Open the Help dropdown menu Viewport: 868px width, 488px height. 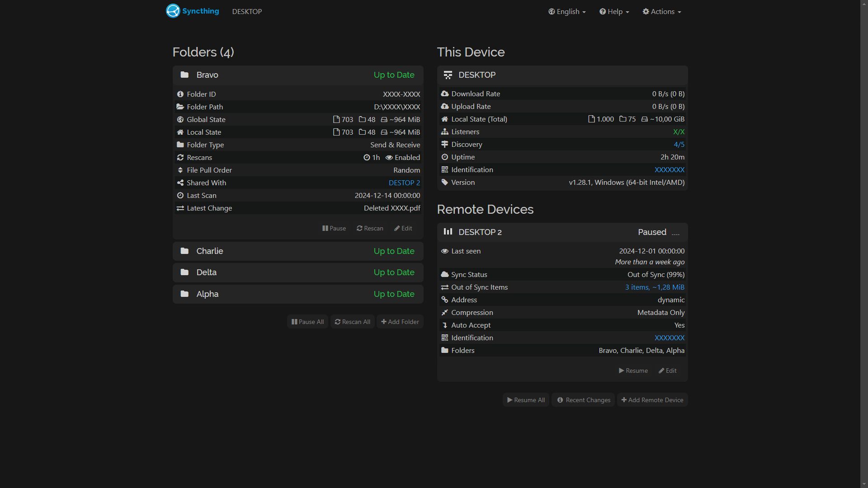614,11
